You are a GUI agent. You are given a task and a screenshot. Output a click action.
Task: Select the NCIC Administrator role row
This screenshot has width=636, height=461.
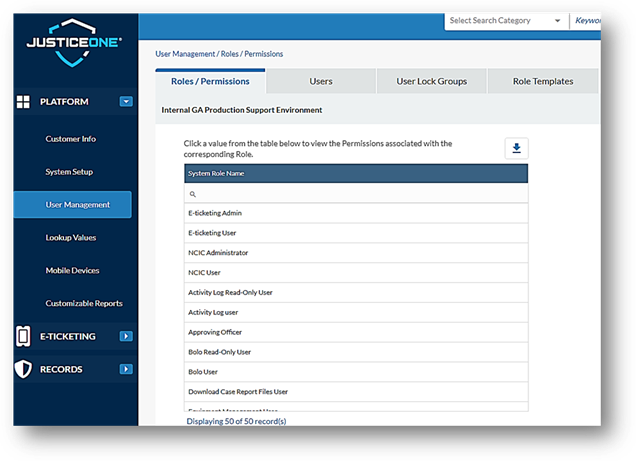click(x=356, y=253)
